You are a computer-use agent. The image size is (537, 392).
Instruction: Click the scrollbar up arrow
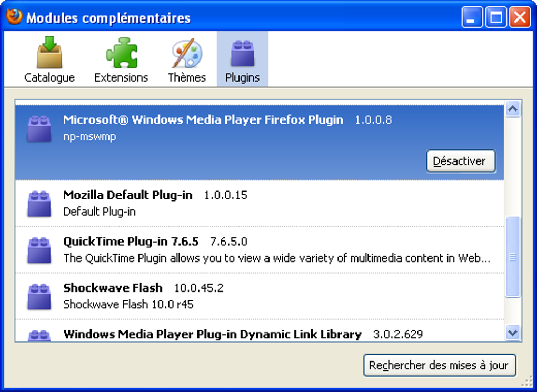tap(513, 109)
